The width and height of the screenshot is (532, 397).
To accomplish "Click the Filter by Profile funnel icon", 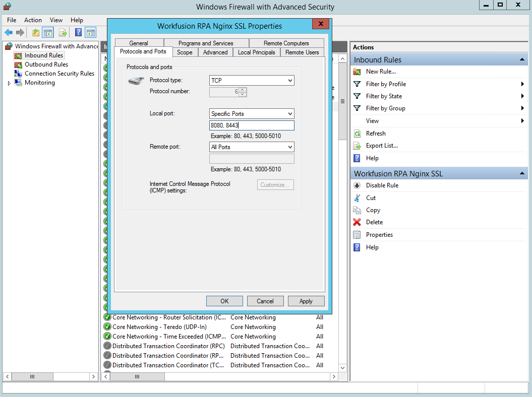I will click(x=357, y=84).
